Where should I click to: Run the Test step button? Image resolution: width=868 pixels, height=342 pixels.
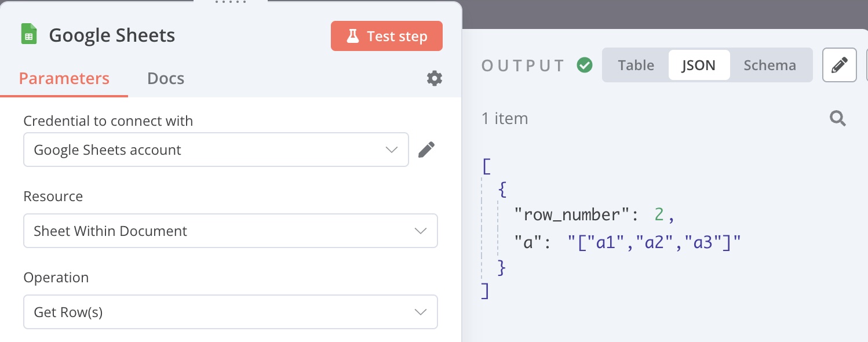[x=386, y=37]
